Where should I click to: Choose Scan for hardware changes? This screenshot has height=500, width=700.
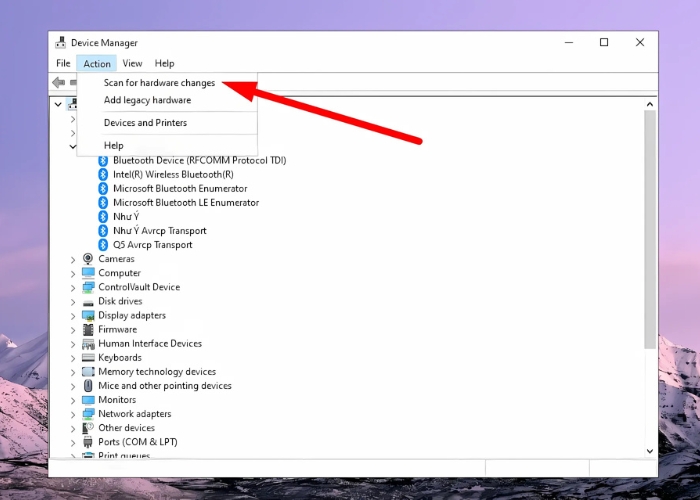pyautogui.click(x=159, y=83)
